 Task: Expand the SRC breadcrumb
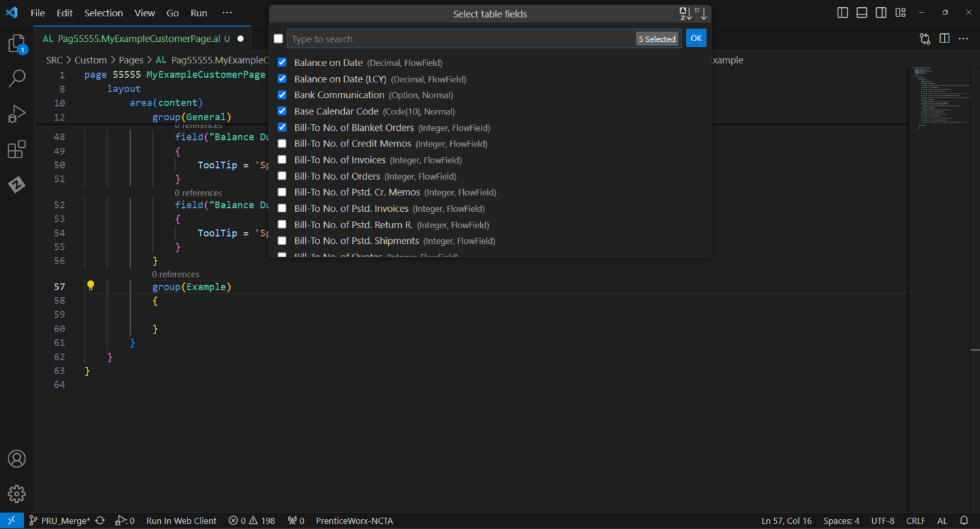(x=54, y=60)
